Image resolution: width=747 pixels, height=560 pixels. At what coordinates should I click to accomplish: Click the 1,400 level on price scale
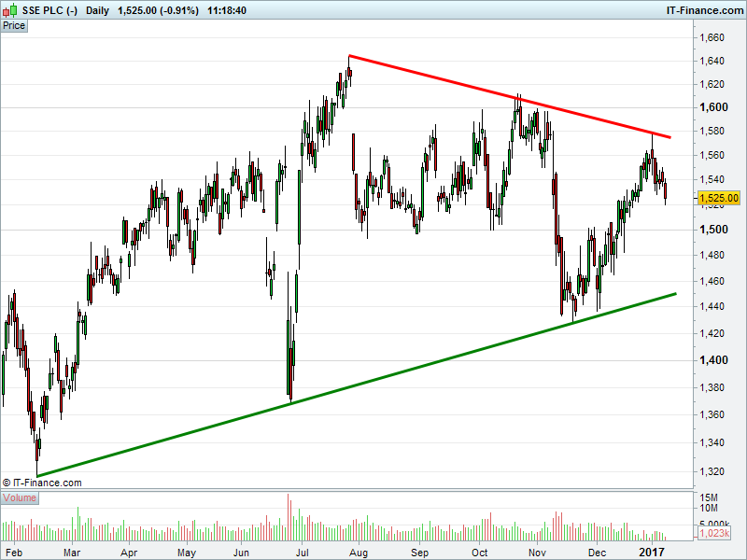[713, 360]
